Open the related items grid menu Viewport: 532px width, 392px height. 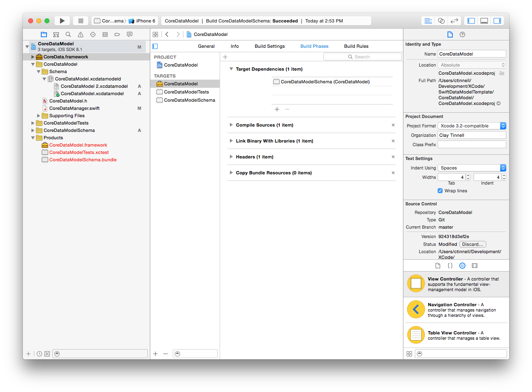(155, 35)
